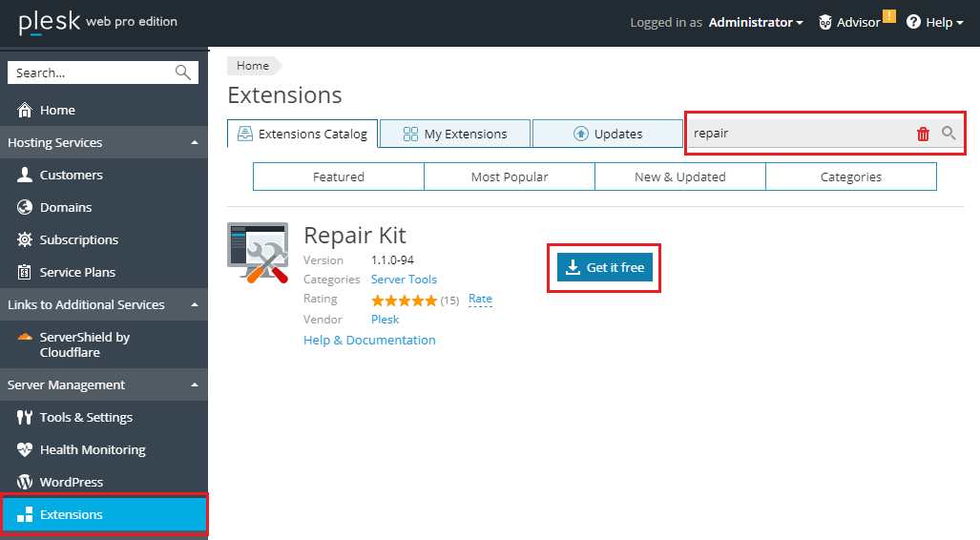The width and height of the screenshot is (980, 540).
Task: Click the sidebar search magnifier icon
Action: [183, 73]
